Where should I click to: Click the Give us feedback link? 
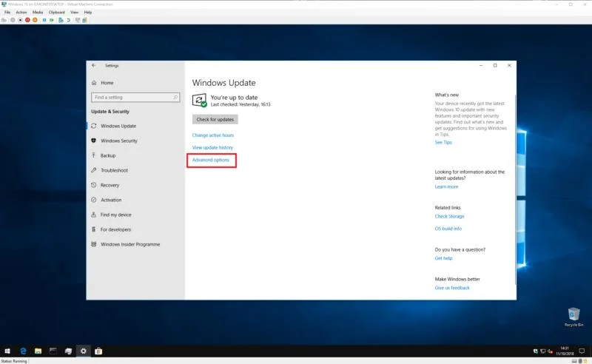click(452, 288)
